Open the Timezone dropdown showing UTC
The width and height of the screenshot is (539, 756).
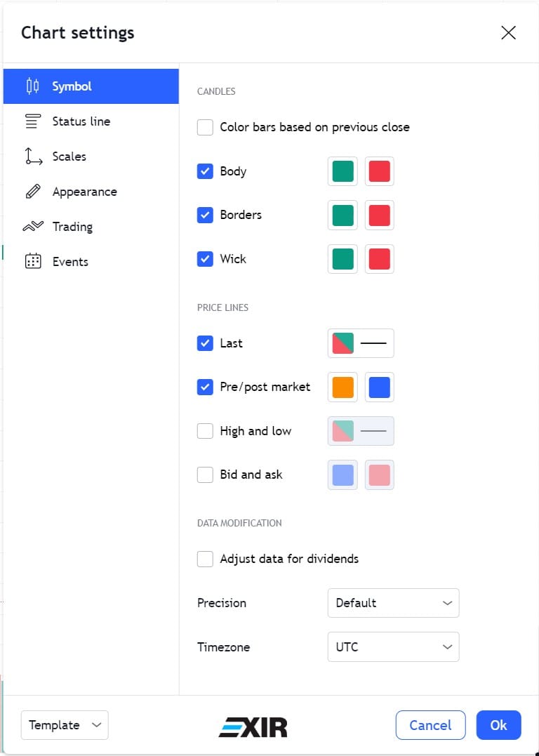[394, 647]
